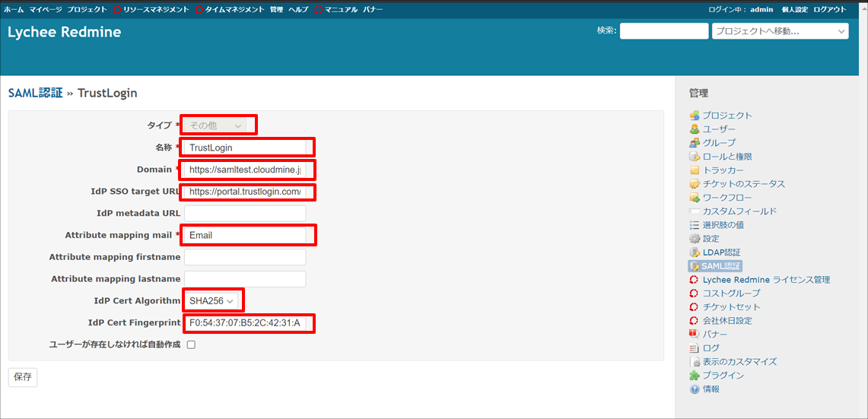Click the 保存 save button
The image size is (868, 419).
[23, 377]
